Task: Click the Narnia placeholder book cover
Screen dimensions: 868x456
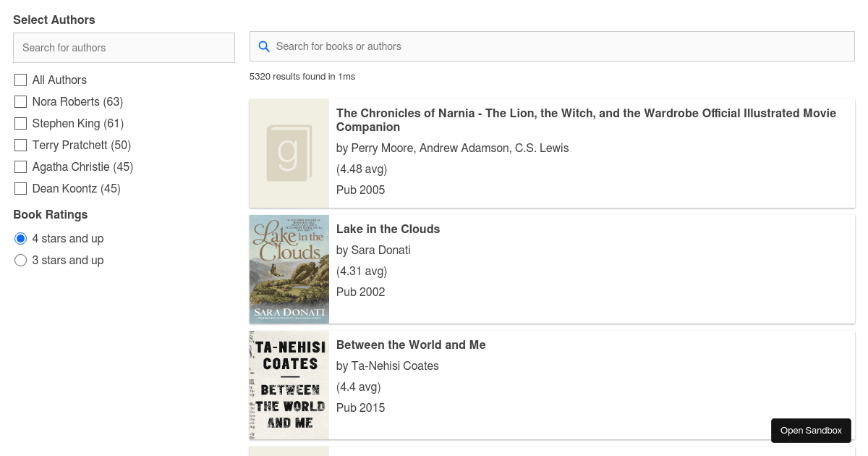Action: click(289, 153)
